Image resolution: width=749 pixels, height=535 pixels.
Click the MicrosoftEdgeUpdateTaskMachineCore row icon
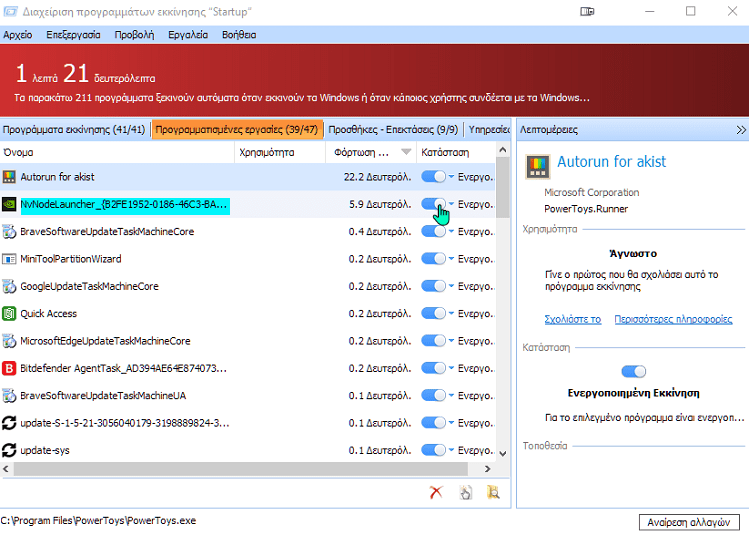9,341
